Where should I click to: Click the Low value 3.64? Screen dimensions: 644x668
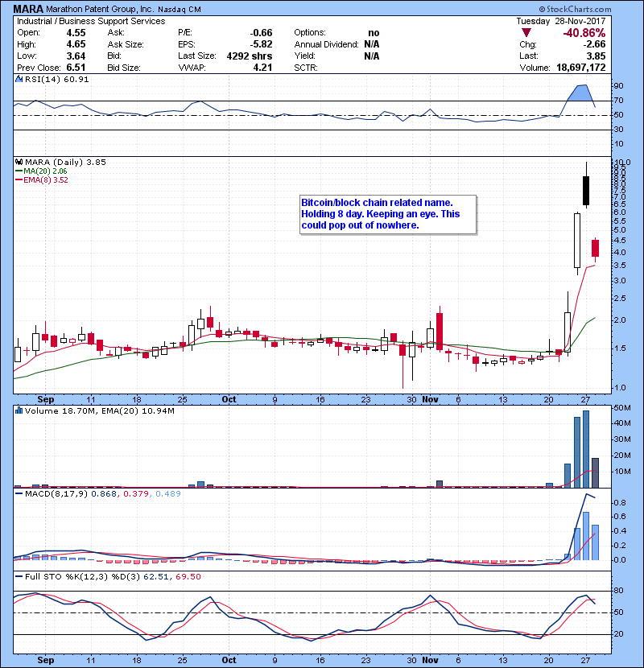coord(76,56)
